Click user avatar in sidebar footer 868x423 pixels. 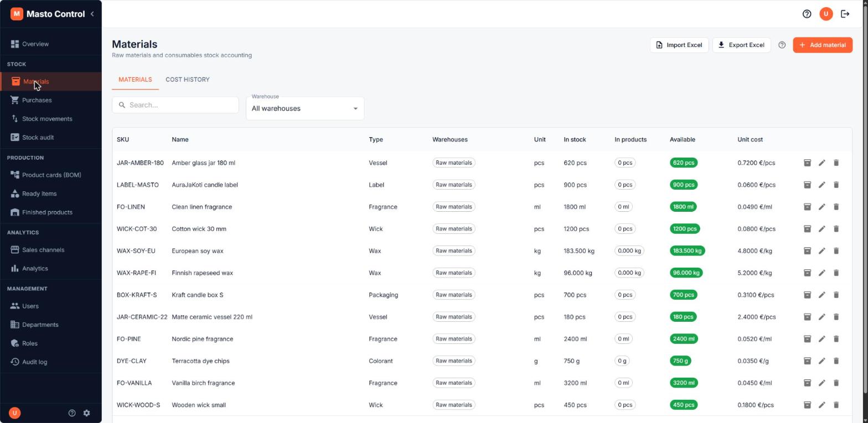(15, 413)
